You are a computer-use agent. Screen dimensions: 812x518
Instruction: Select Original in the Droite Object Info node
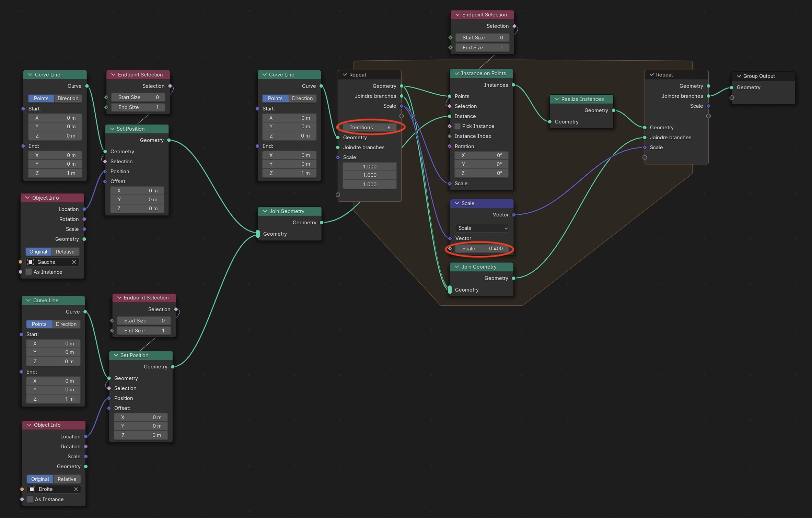[40, 479]
